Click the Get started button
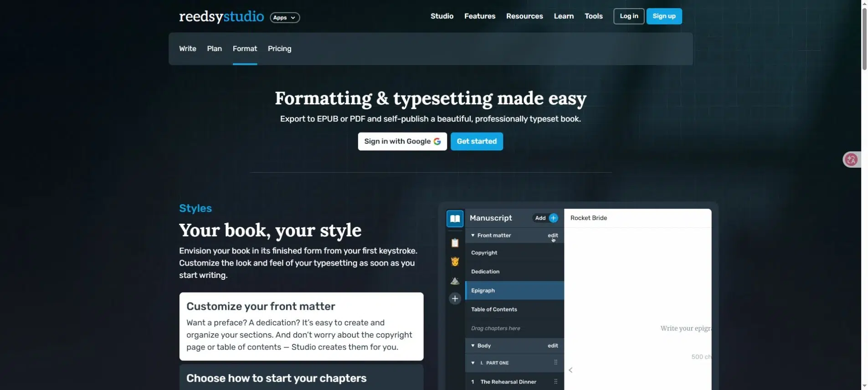The height and width of the screenshot is (390, 868). click(477, 141)
